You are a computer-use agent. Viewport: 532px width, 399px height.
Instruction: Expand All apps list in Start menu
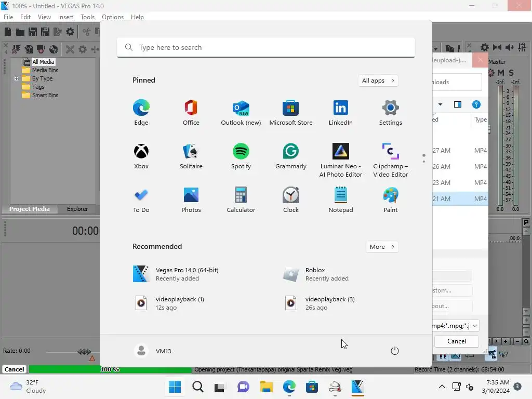point(378,81)
